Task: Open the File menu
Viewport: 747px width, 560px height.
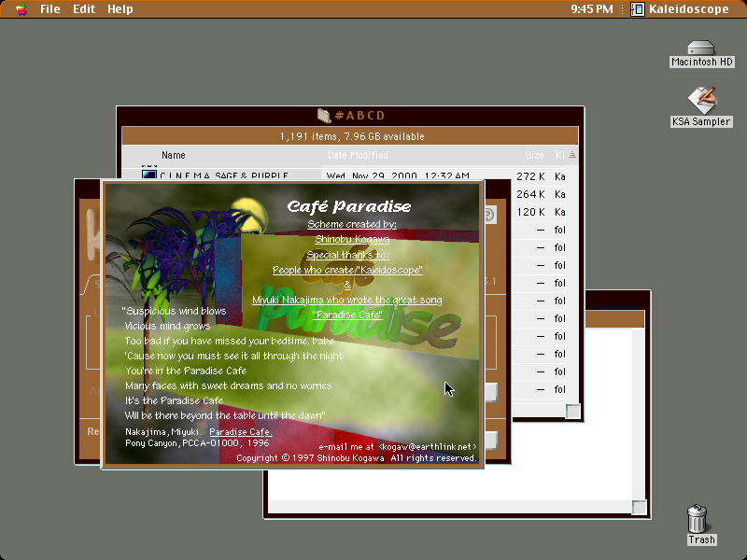Action: point(50,9)
